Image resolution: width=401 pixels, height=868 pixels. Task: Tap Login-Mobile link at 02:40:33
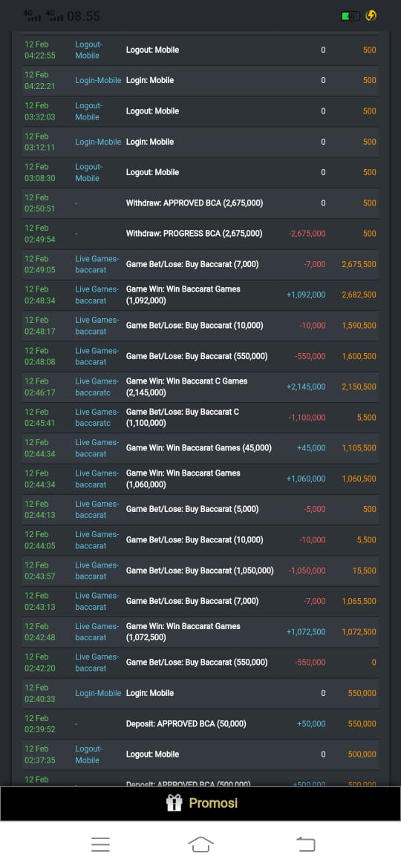98,693
